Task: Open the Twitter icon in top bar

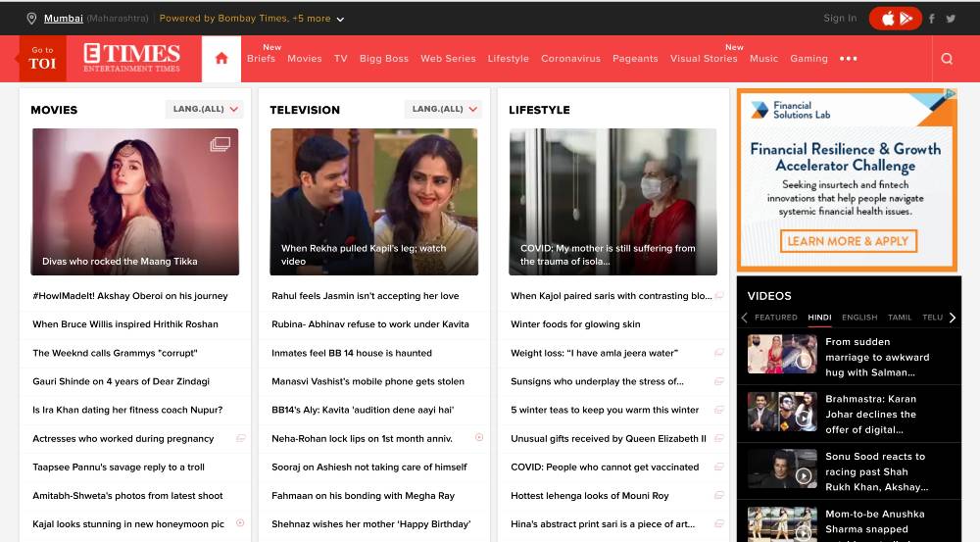Action: tap(951, 19)
